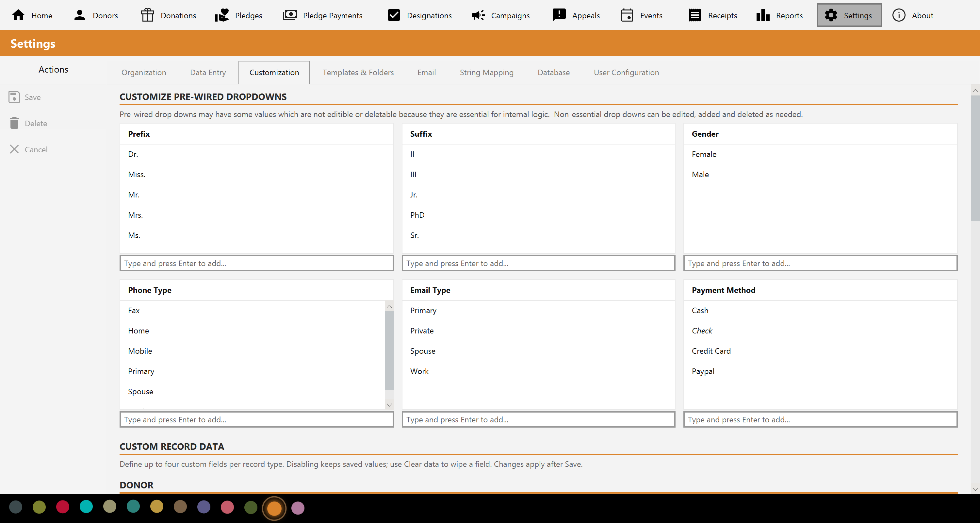Select the olive green theme color
980x526 pixels.
[x=39, y=508]
